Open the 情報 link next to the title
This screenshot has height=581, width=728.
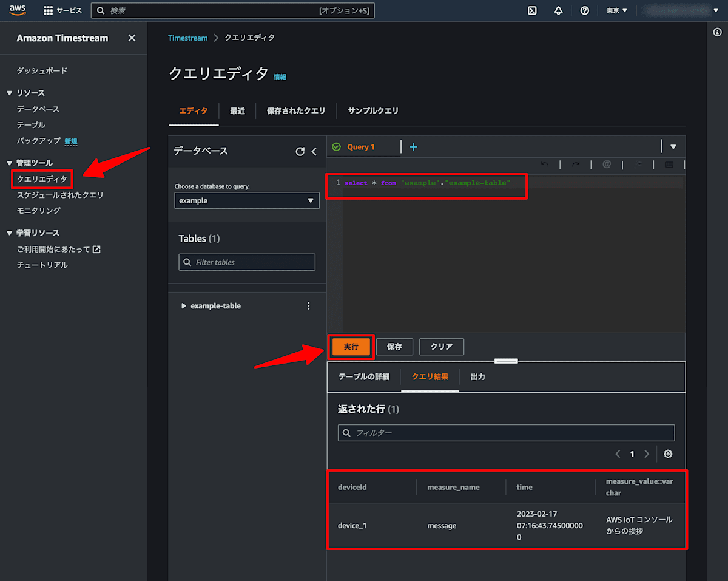pos(280,77)
